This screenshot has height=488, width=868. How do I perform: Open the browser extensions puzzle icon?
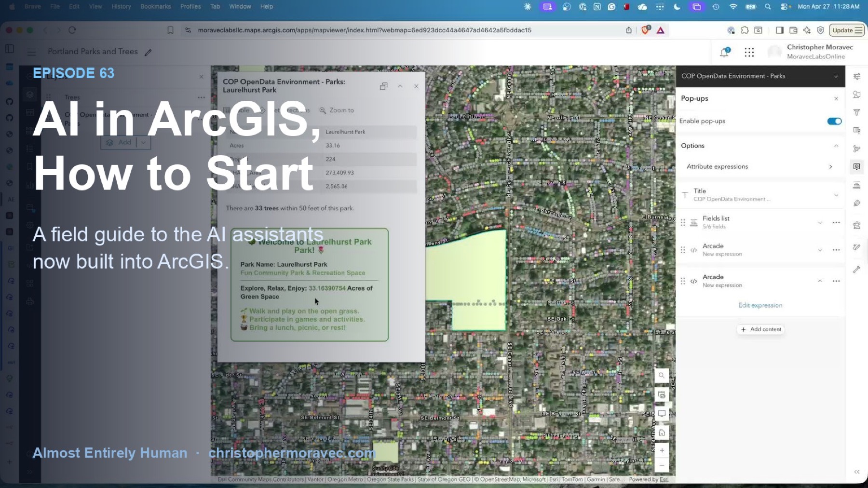[745, 30]
